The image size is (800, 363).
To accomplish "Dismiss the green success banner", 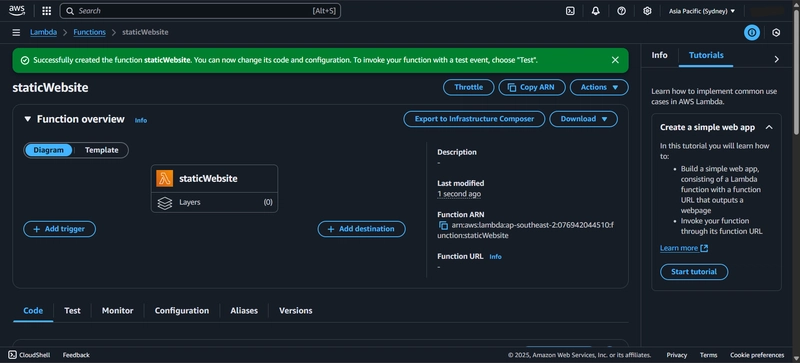I will pos(615,60).
